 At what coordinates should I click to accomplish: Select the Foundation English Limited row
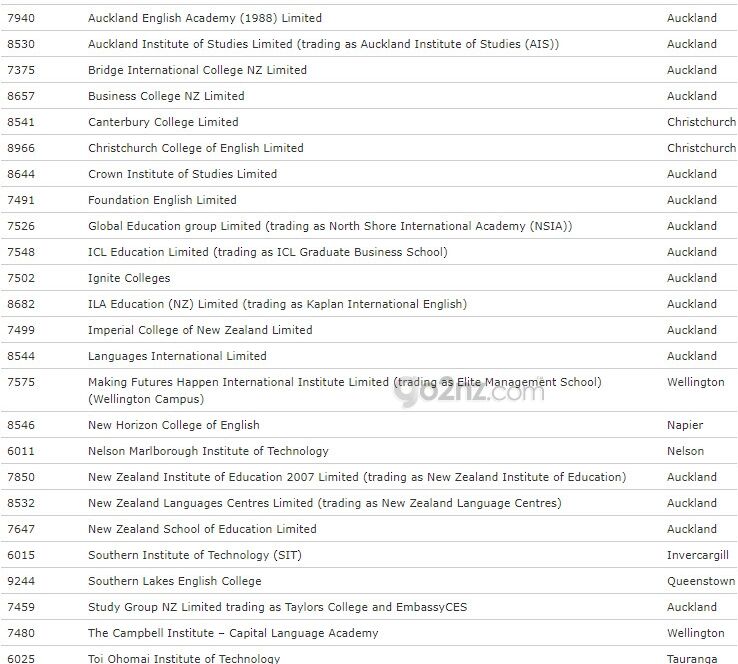point(162,200)
